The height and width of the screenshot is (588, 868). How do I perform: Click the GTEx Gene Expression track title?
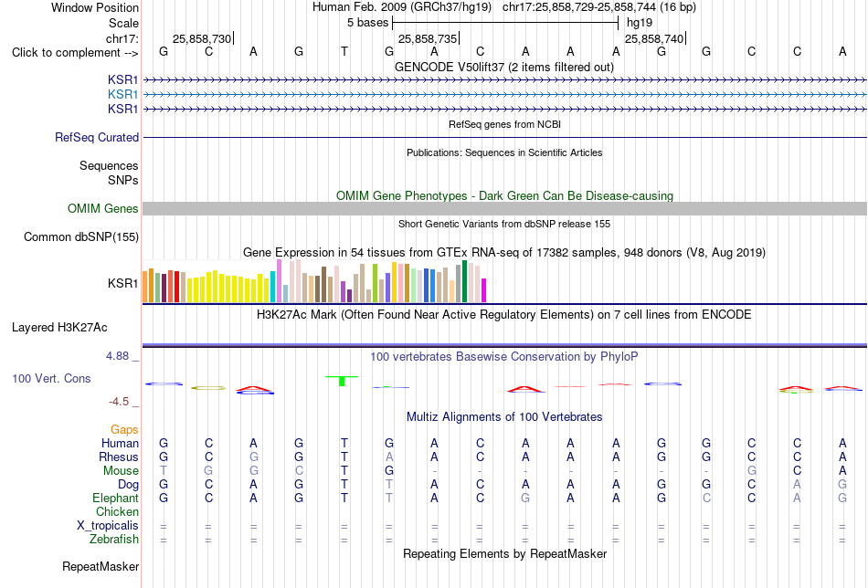504,253
